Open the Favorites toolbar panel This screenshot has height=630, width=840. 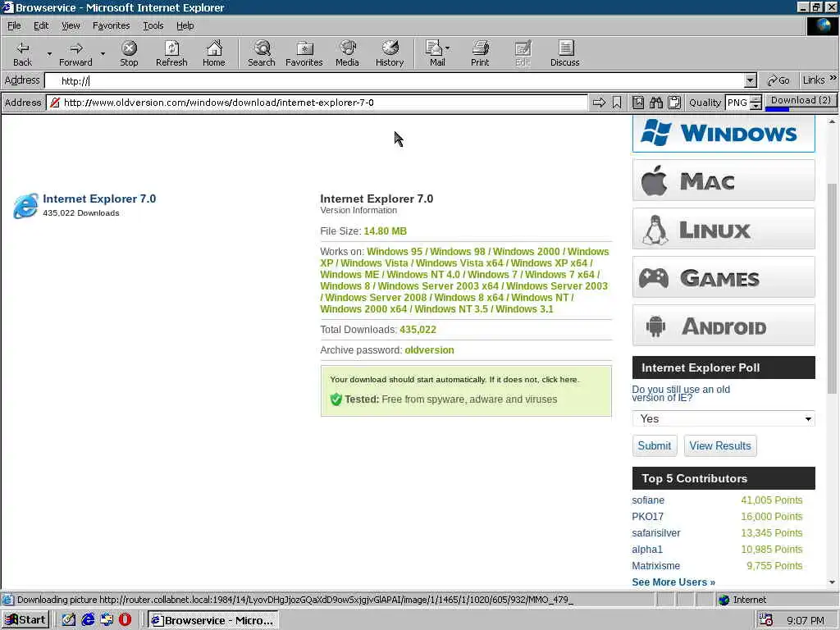coord(304,53)
